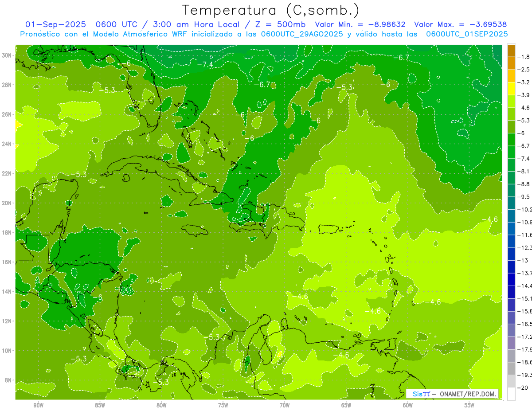532x411 pixels.
Task: Click the '80W' longitude axis label
Action: point(161,405)
